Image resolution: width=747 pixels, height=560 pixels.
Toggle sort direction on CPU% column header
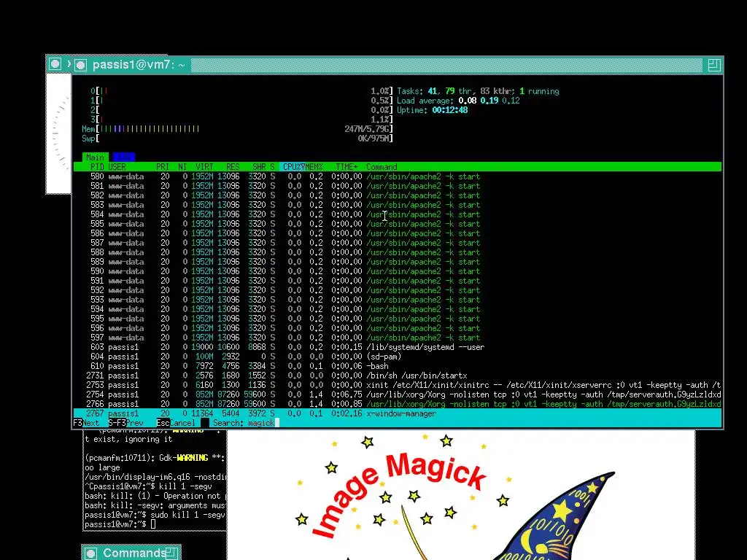[293, 167]
